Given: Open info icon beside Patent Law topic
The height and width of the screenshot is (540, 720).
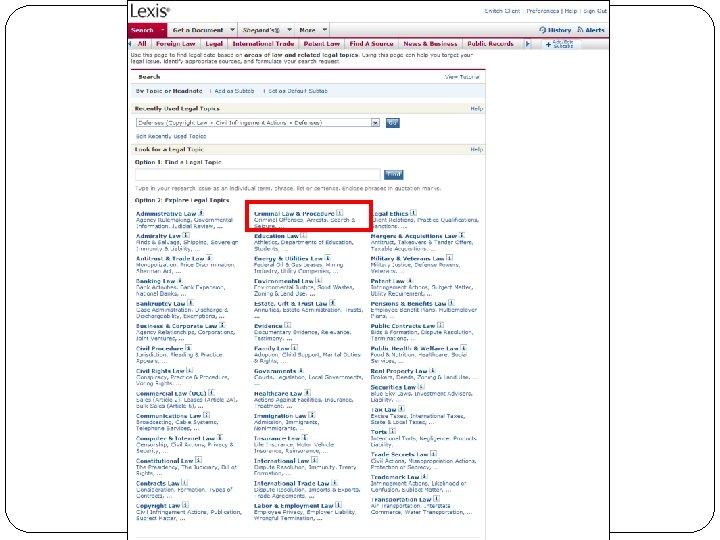Looking at the screenshot, I should tap(410, 281).
